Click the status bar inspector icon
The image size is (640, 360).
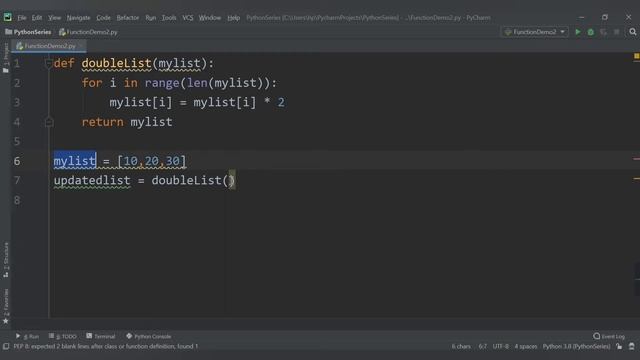tap(632, 347)
